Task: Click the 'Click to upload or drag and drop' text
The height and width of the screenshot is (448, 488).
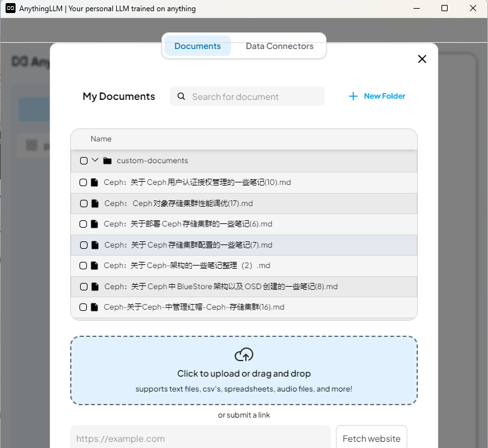Action: [x=244, y=374]
